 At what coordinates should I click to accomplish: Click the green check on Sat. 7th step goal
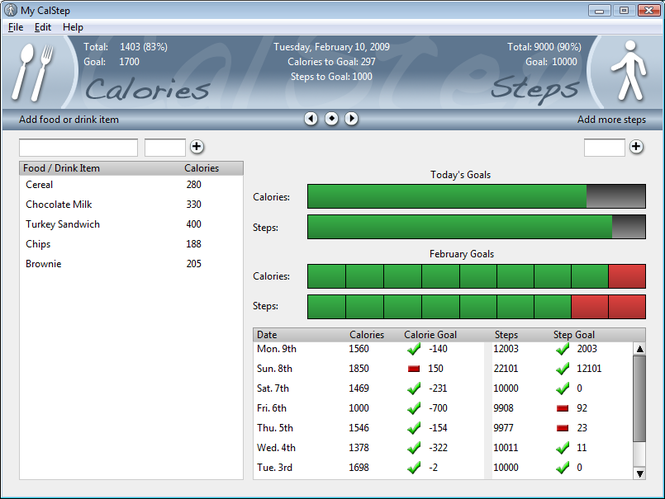click(x=562, y=388)
